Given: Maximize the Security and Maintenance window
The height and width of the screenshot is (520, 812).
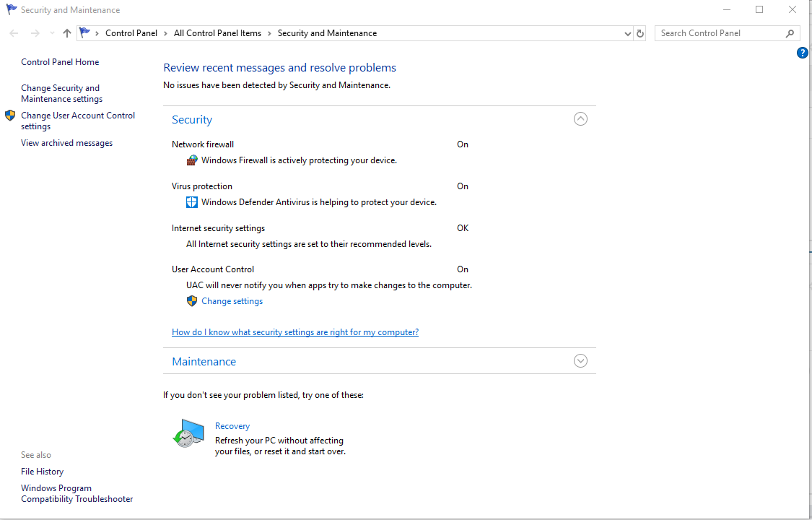Looking at the screenshot, I should pos(759,9).
